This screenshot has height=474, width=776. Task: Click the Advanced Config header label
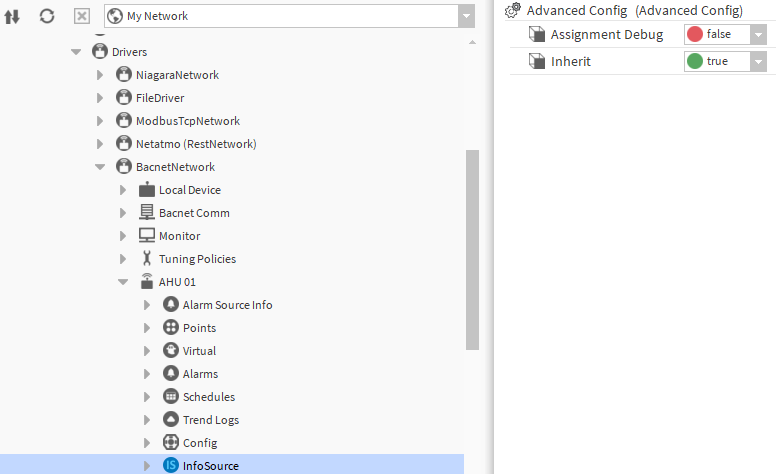[577, 10]
